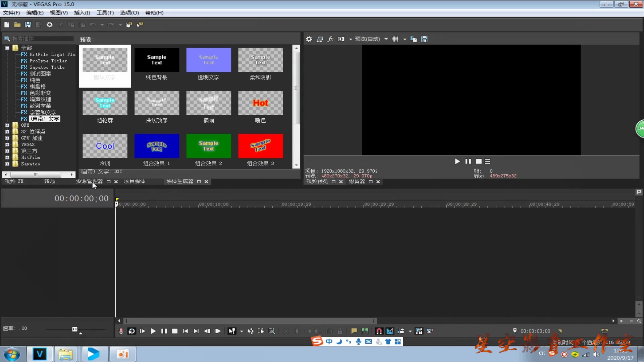This screenshot has height=362, width=644.
Task: Open the 文件(F) menu
Action: 11,13
